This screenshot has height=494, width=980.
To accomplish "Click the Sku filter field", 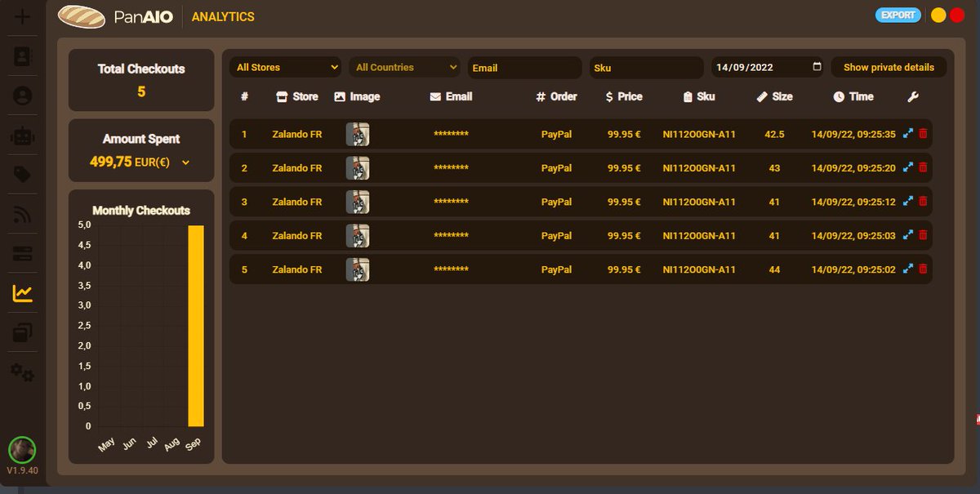I will (x=646, y=68).
